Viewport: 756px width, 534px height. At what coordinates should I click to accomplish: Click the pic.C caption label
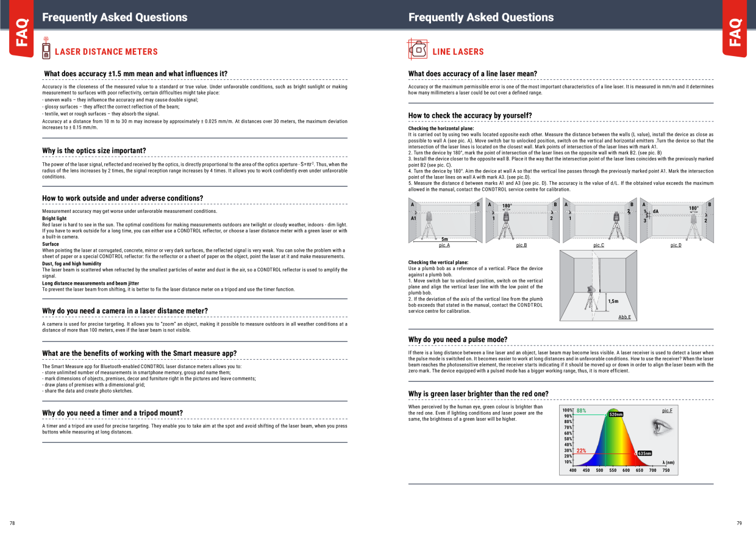[599, 245]
